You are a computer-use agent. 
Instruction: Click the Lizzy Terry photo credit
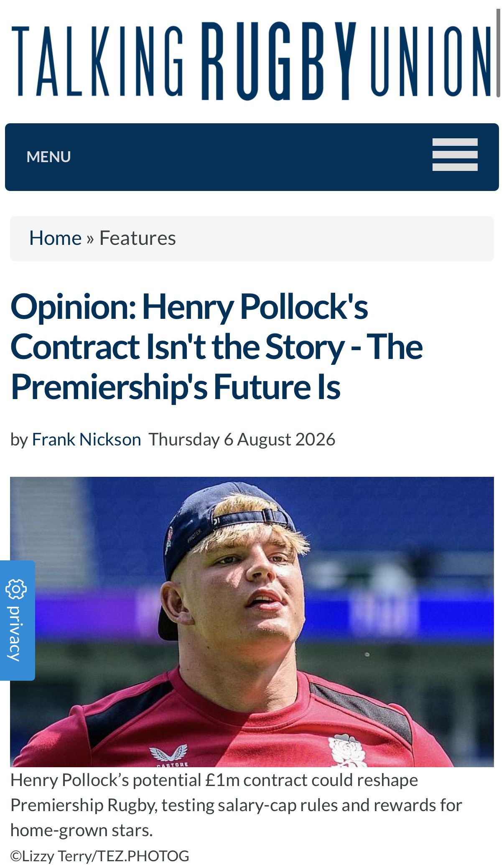coord(100,856)
